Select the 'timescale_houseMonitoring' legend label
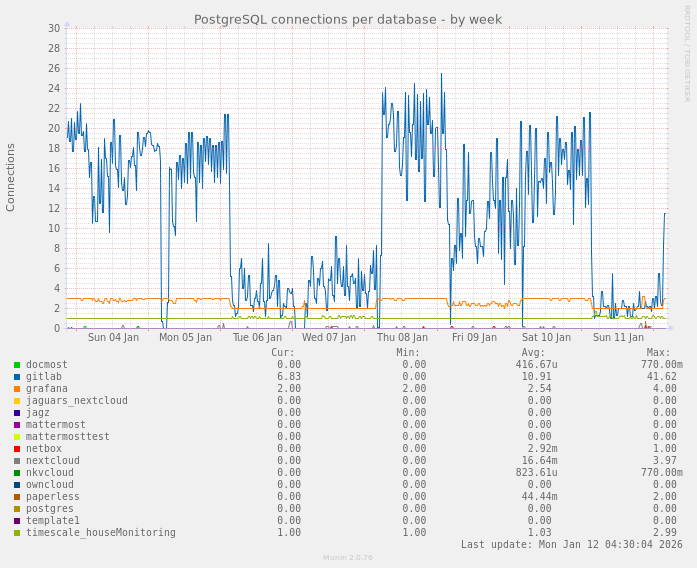Viewport: 697px width, 568px height. point(100,532)
